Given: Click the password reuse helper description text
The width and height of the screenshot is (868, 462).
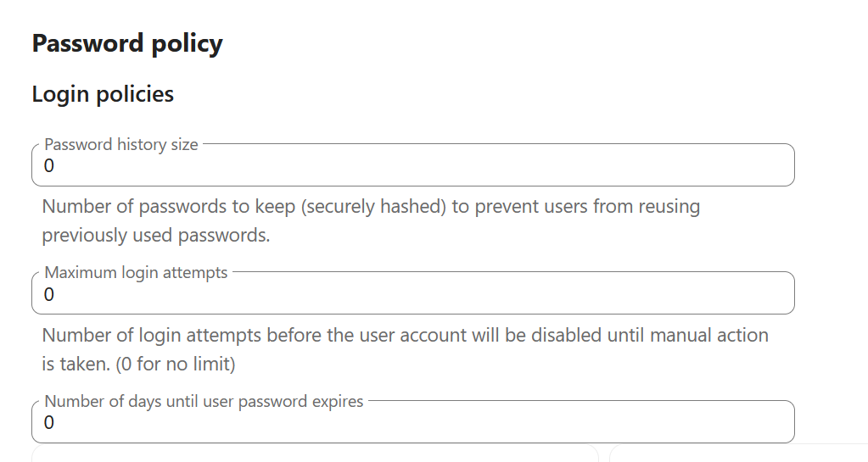Looking at the screenshot, I should (x=371, y=207).
